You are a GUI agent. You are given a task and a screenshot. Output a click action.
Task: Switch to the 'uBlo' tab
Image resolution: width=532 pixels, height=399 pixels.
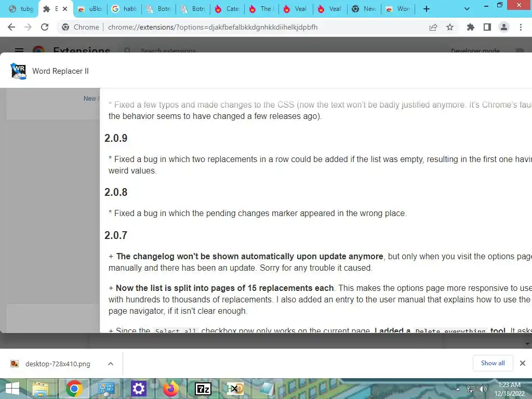point(90,9)
